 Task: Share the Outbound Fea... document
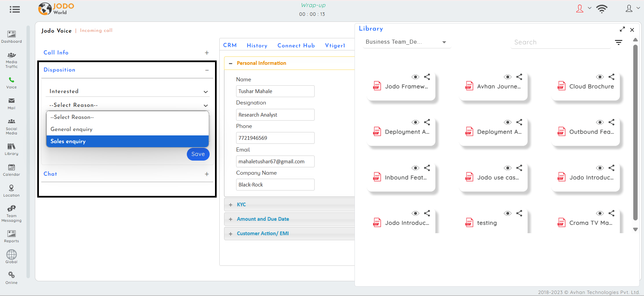tap(611, 122)
